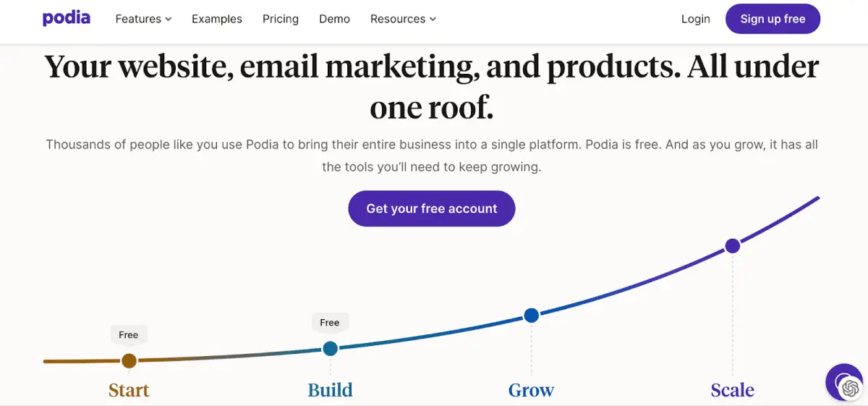Click the Build stage label
Screen dimensions: 868x406
click(330, 390)
